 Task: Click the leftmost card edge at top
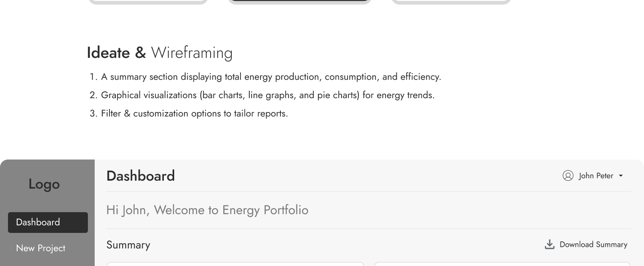(x=148, y=2)
